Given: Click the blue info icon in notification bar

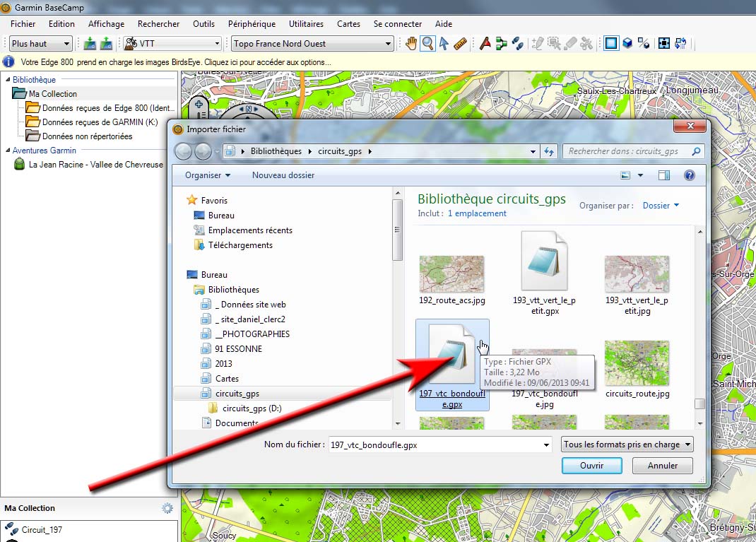Looking at the screenshot, I should tap(8, 62).
